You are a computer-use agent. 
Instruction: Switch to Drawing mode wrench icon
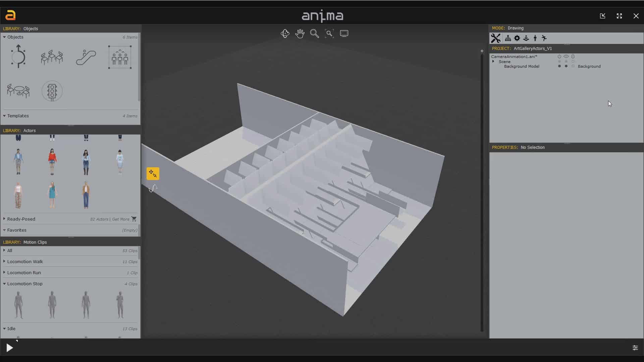point(496,38)
